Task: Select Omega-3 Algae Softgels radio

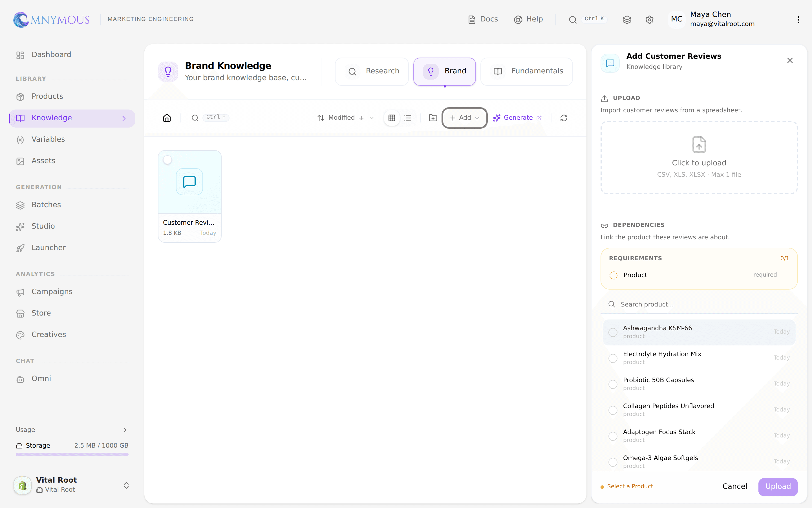Action: point(613,462)
